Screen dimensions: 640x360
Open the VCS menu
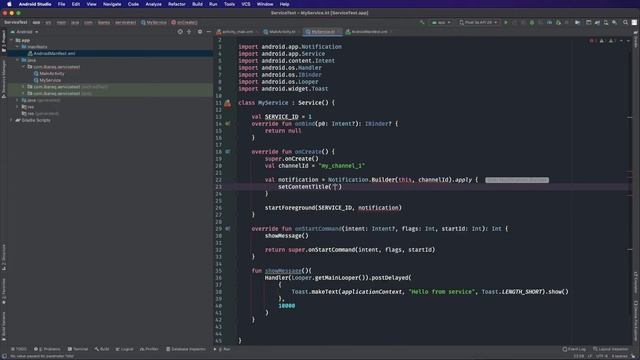(x=246, y=4)
